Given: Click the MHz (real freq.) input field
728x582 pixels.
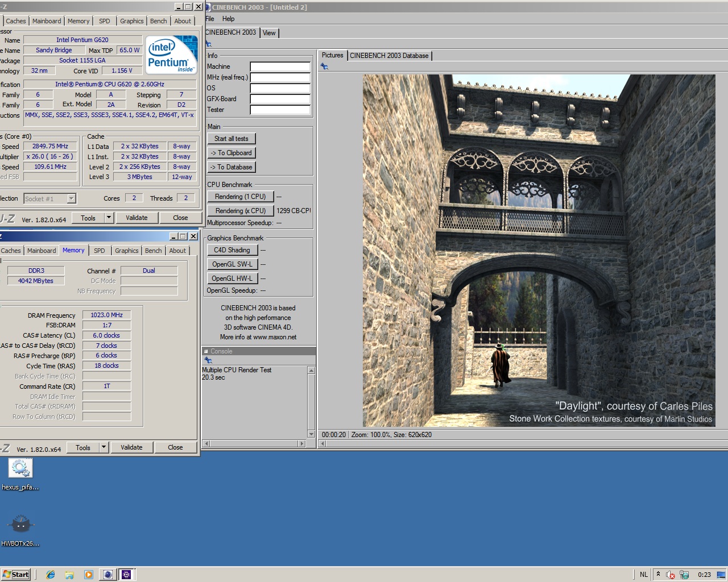Looking at the screenshot, I should (280, 77).
